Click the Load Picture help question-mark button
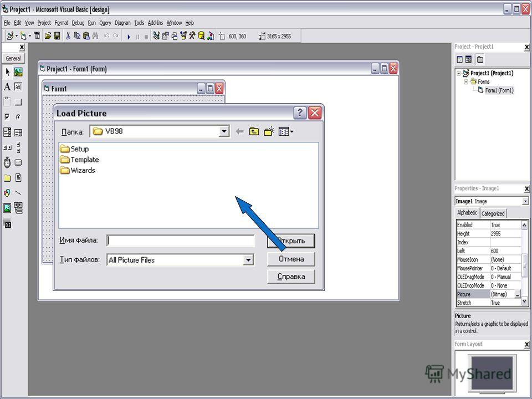 [x=300, y=112]
